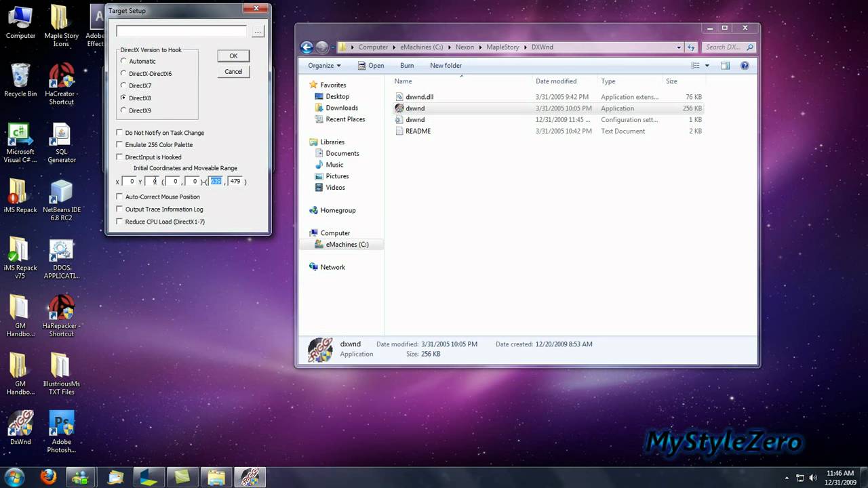Launch DxWnd desktop icon

tap(20, 428)
